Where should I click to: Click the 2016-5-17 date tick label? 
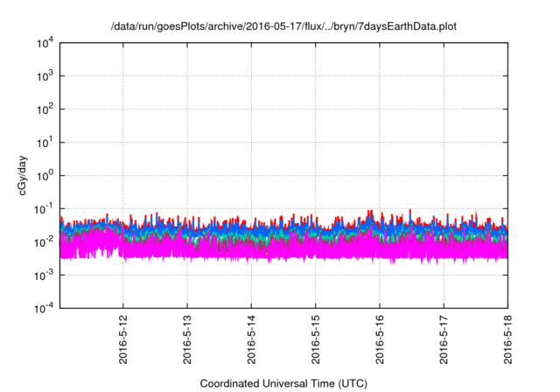coord(444,339)
